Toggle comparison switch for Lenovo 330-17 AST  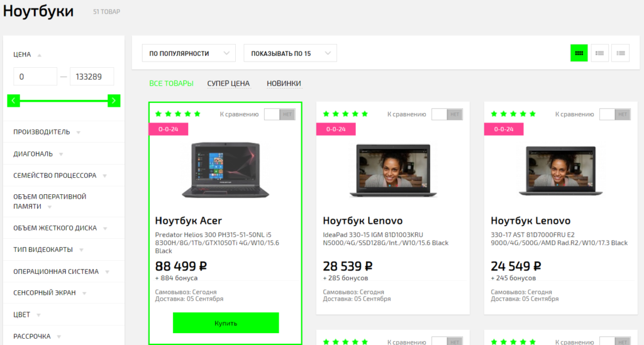[x=615, y=114]
